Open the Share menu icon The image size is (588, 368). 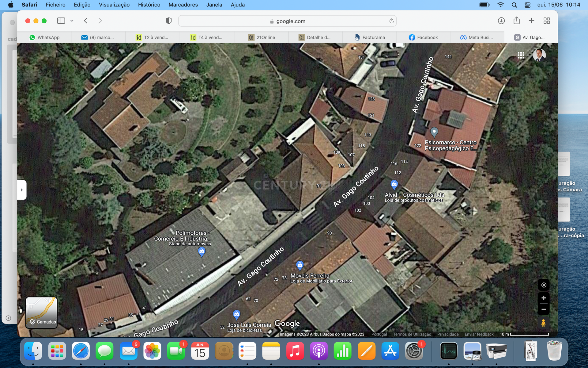point(517,21)
